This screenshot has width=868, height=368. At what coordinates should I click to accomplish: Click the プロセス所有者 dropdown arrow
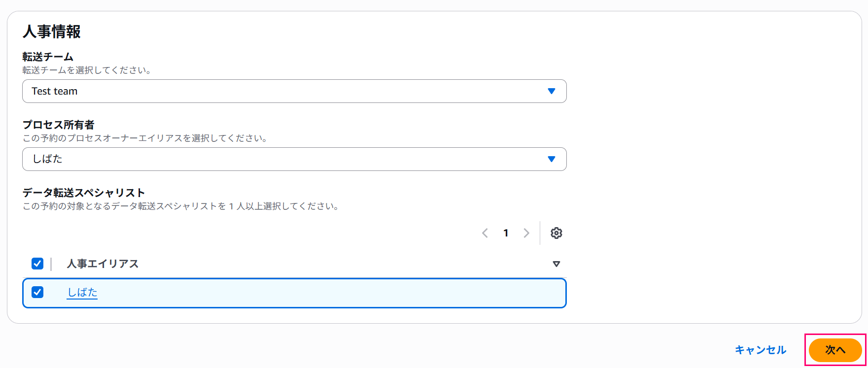(552, 159)
